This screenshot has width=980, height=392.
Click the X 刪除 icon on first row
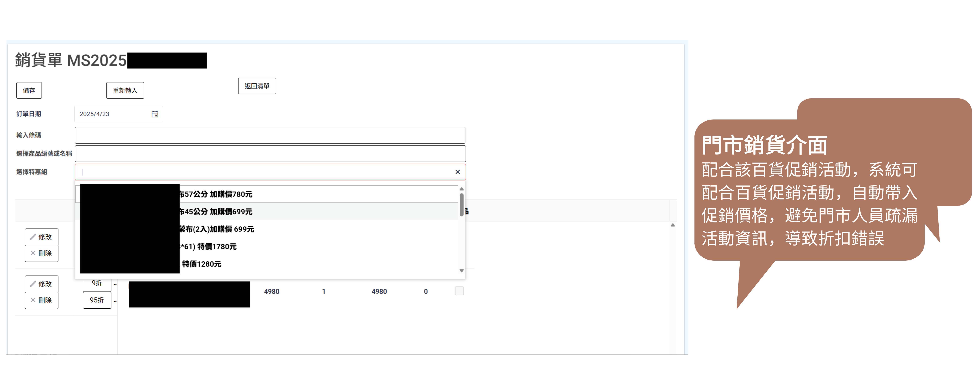pyautogui.click(x=33, y=253)
